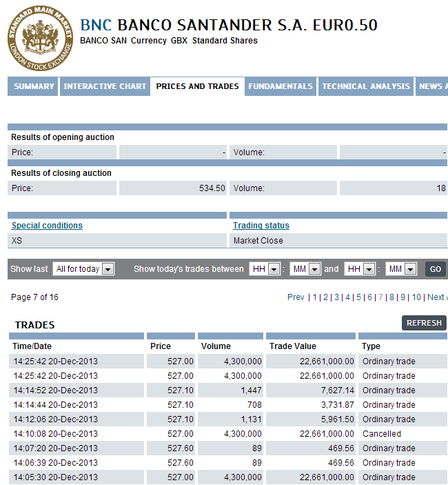The width and height of the screenshot is (448, 485).
Task: Go to the Prev page link
Action: pyautogui.click(x=296, y=297)
